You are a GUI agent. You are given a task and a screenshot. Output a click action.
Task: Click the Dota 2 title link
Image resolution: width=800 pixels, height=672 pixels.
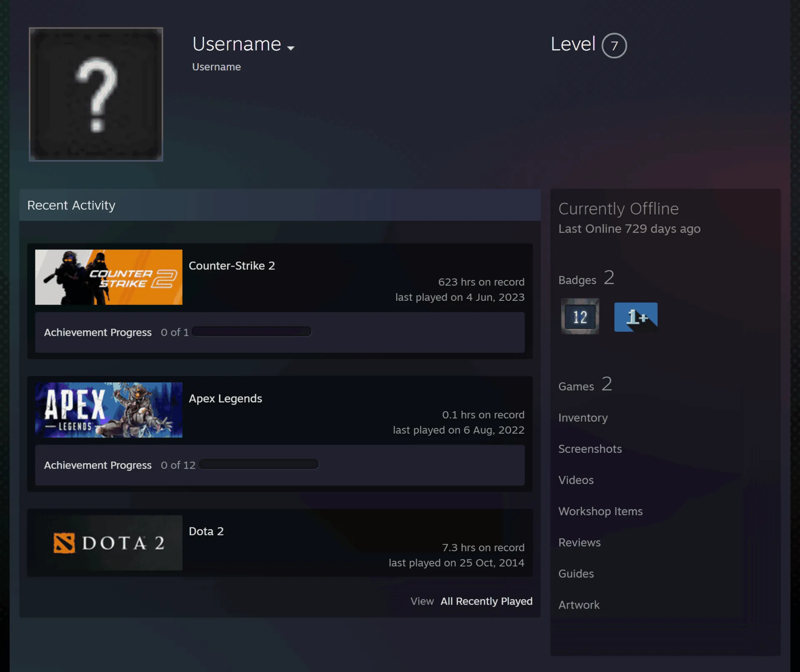coord(206,531)
